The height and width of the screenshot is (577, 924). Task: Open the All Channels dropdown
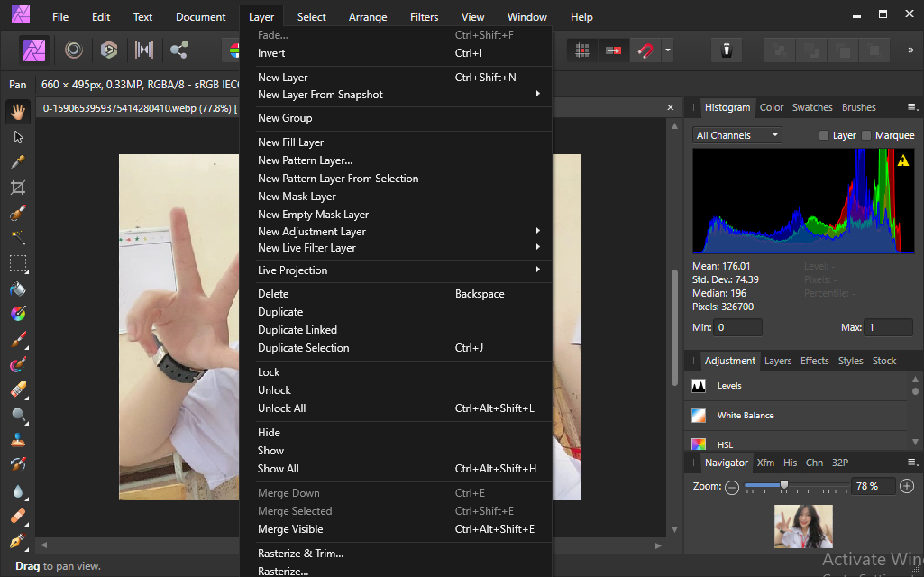point(737,135)
